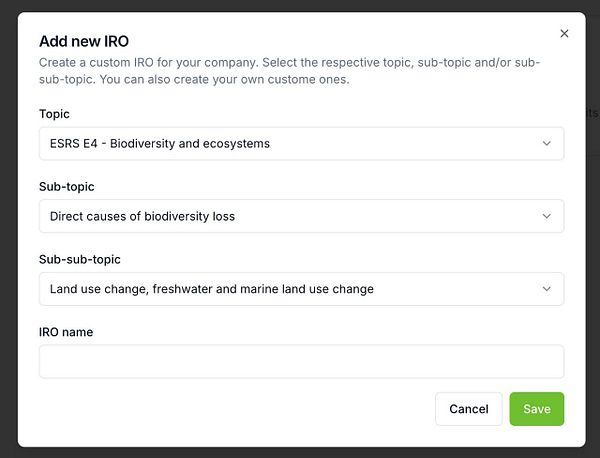600x458 pixels.
Task: Click the chevron arrow in Sub-sub-topic field
Action: [546, 289]
